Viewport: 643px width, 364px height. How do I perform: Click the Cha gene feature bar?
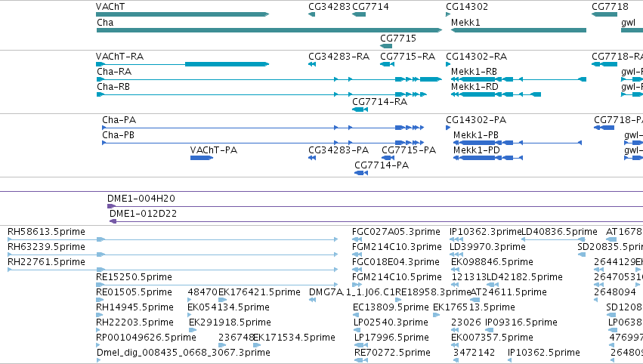pyautogui.click(x=269, y=30)
